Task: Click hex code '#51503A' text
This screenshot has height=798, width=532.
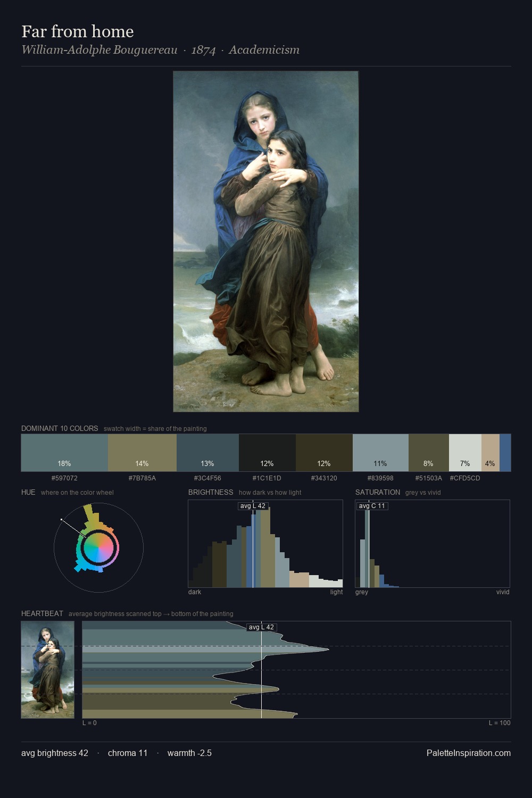Action: coord(429,478)
